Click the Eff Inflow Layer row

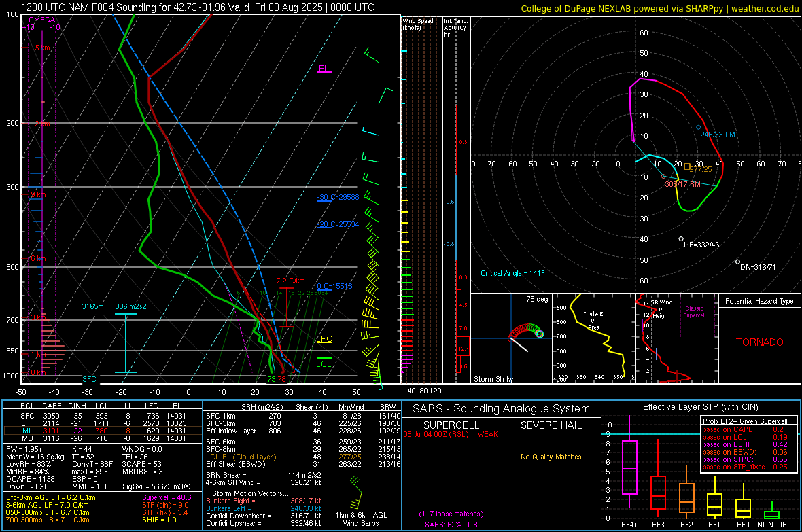(303, 431)
